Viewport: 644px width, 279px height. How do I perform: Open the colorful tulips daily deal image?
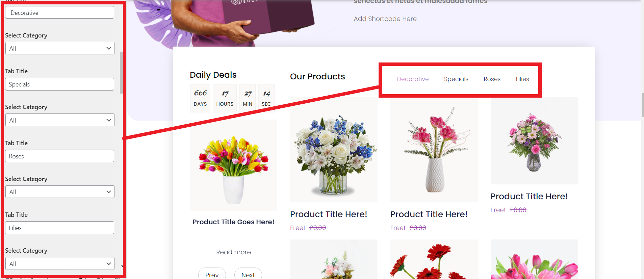(x=233, y=166)
